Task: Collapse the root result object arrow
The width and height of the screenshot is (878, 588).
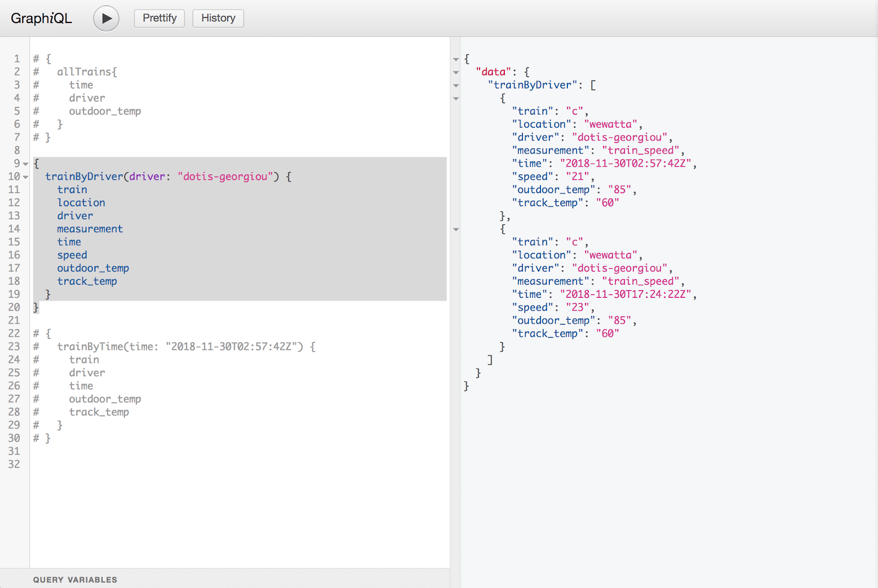Action: click(455, 59)
